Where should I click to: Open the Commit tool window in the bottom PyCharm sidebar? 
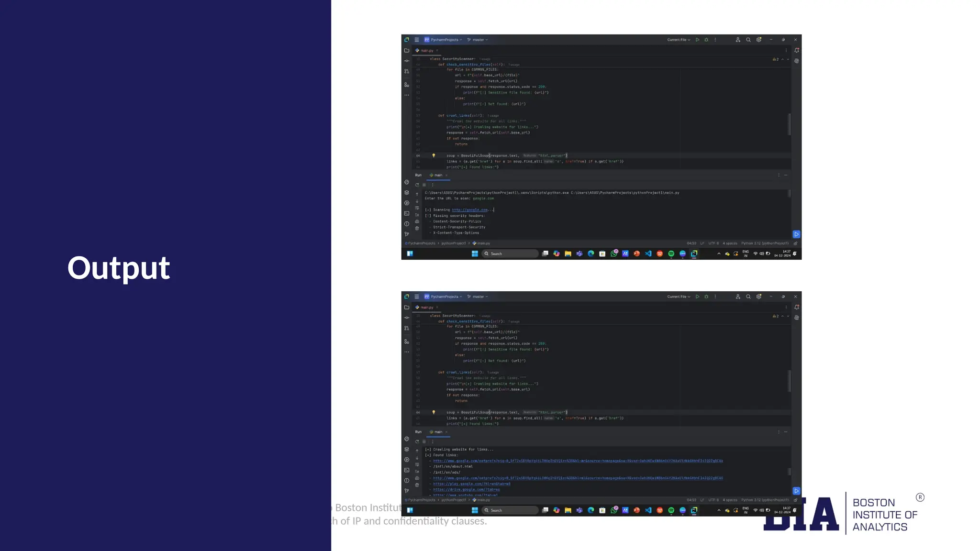pos(407,318)
